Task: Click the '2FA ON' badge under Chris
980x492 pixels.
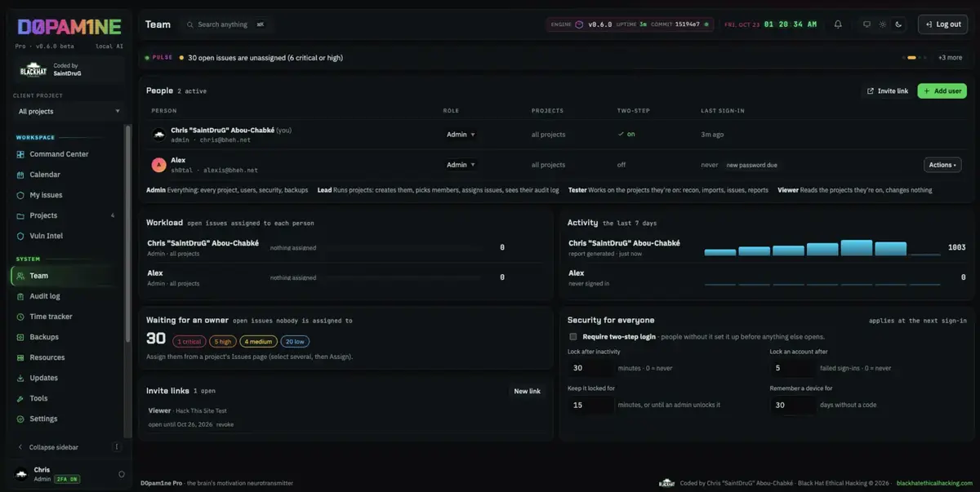Action: pyautogui.click(x=67, y=479)
